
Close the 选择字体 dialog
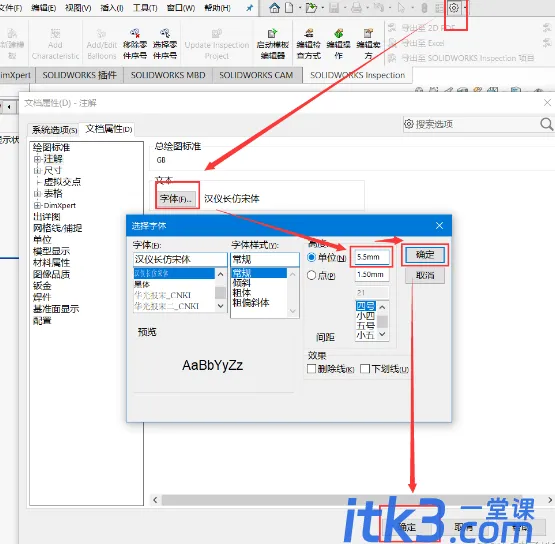439,225
